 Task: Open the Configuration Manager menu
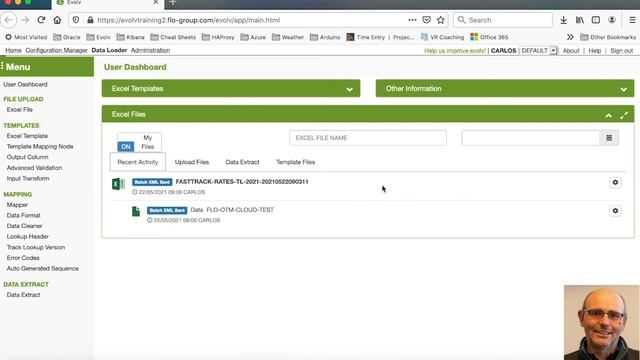56,50
